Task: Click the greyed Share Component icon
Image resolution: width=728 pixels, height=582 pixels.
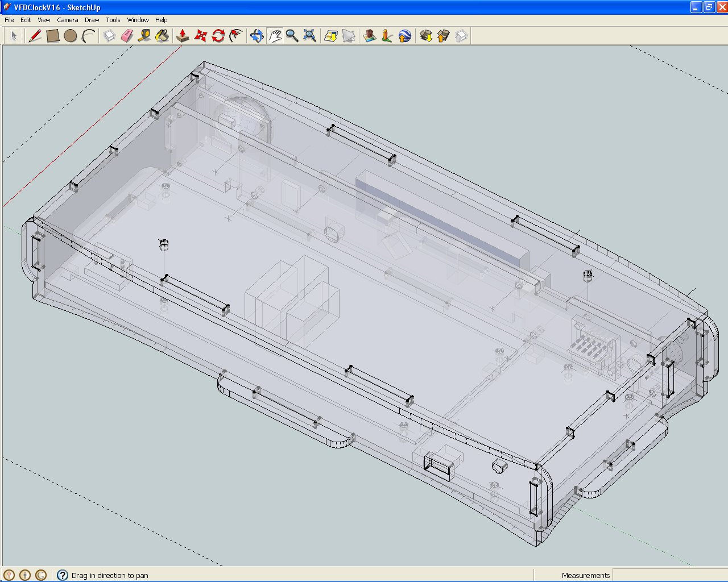Action: (461, 36)
